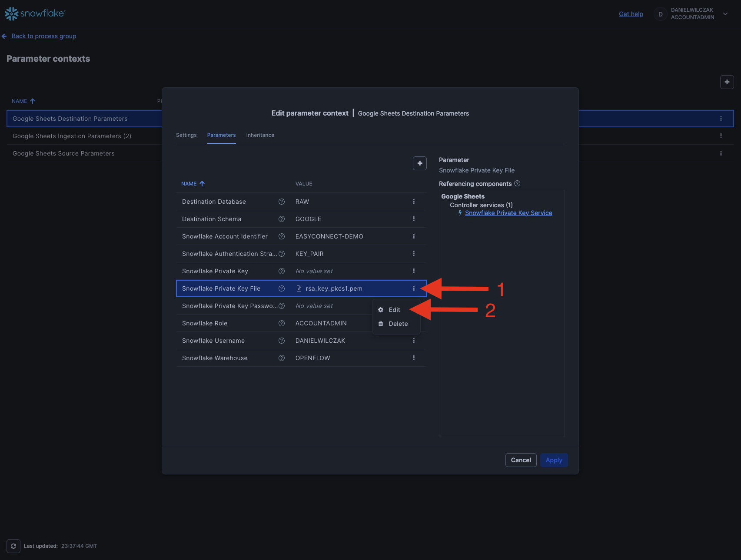741x560 pixels.
Task: Follow the Back to process group link
Action: [x=43, y=36]
